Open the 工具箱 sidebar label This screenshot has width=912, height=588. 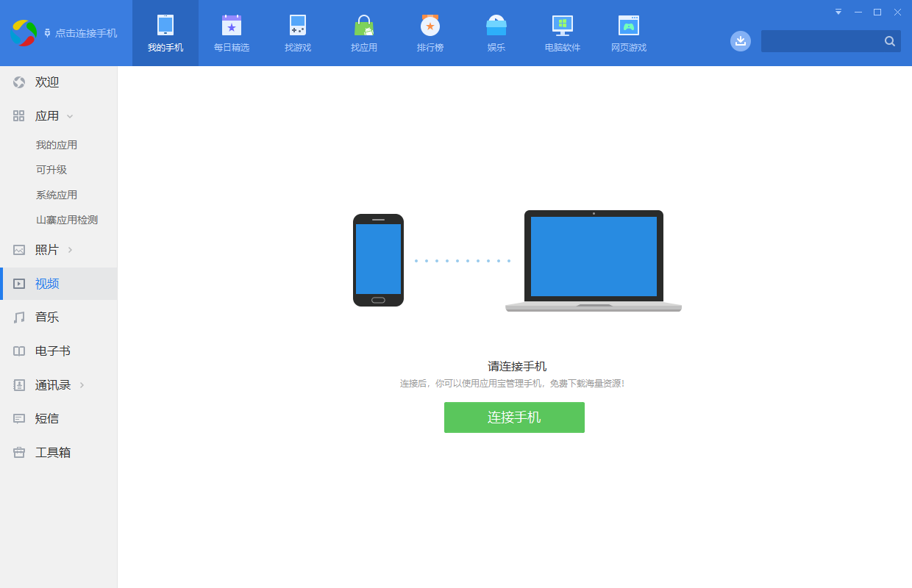(x=53, y=453)
